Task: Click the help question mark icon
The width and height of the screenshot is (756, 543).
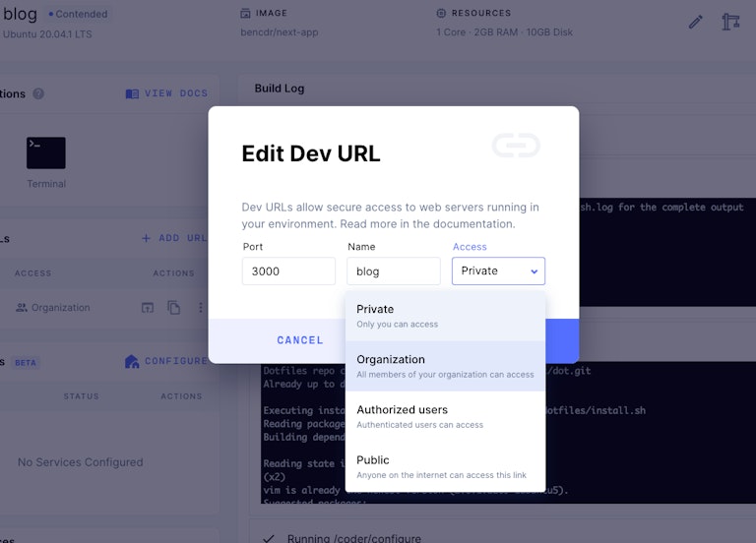Action: (38, 93)
